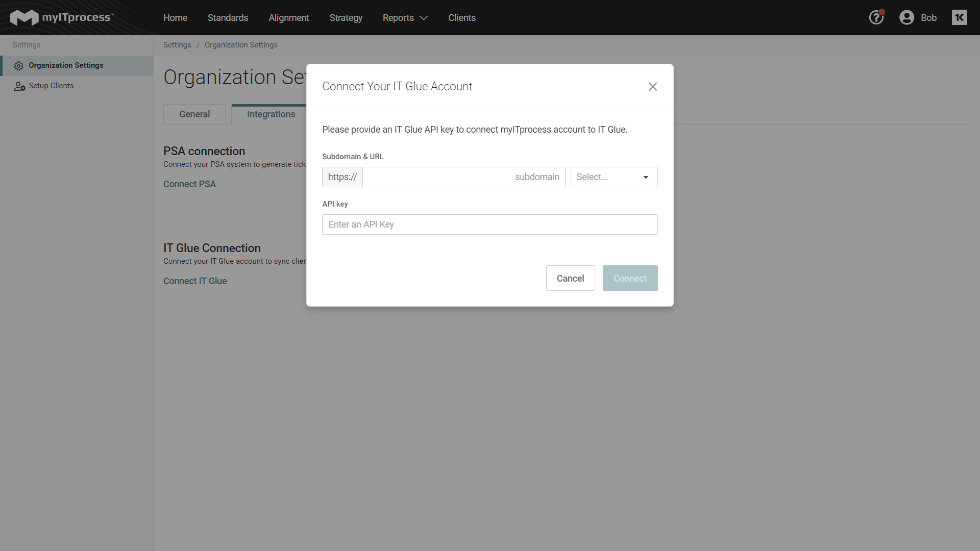Image resolution: width=980 pixels, height=551 pixels.
Task: Click the https:// prefix label
Action: tap(342, 177)
